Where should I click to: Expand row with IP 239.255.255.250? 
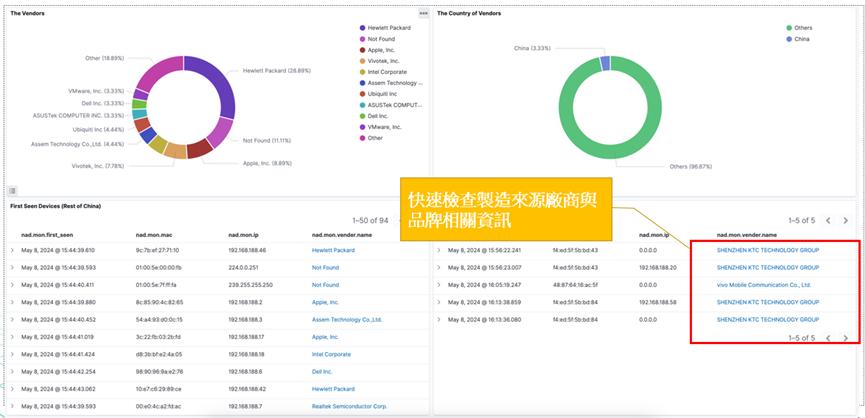point(12,285)
